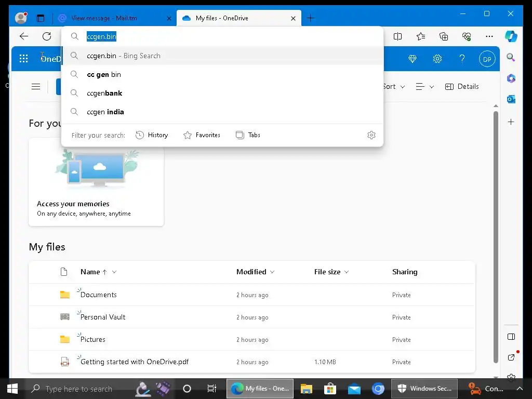Image resolution: width=532 pixels, height=399 pixels.
Task: Choose the 'ccgenbank' suggestion
Action: pyautogui.click(x=222, y=93)
